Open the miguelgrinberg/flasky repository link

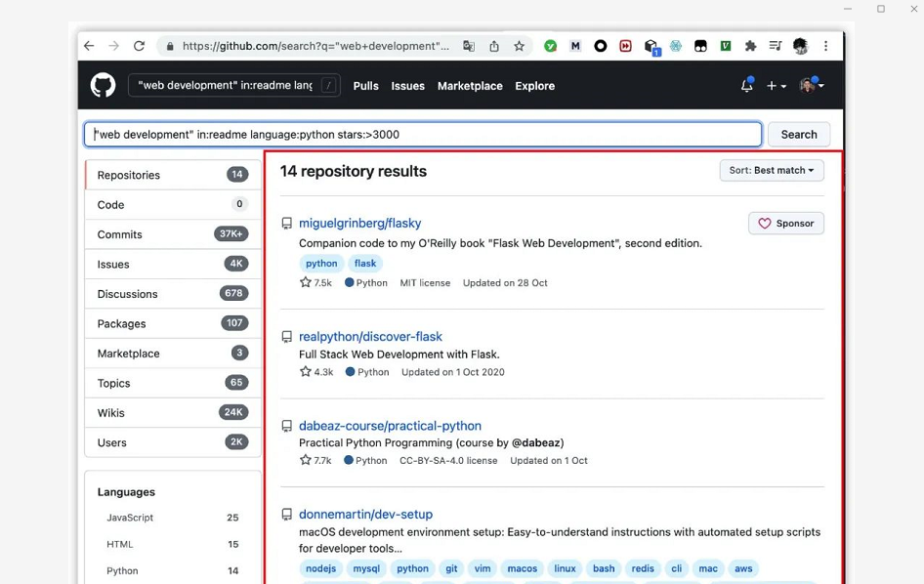click(x=360, y=224)
